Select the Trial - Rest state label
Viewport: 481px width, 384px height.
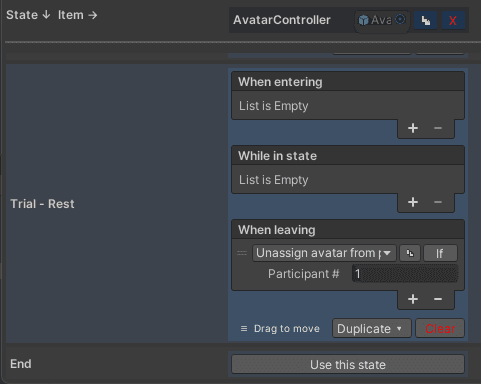(x=42, y=204)
